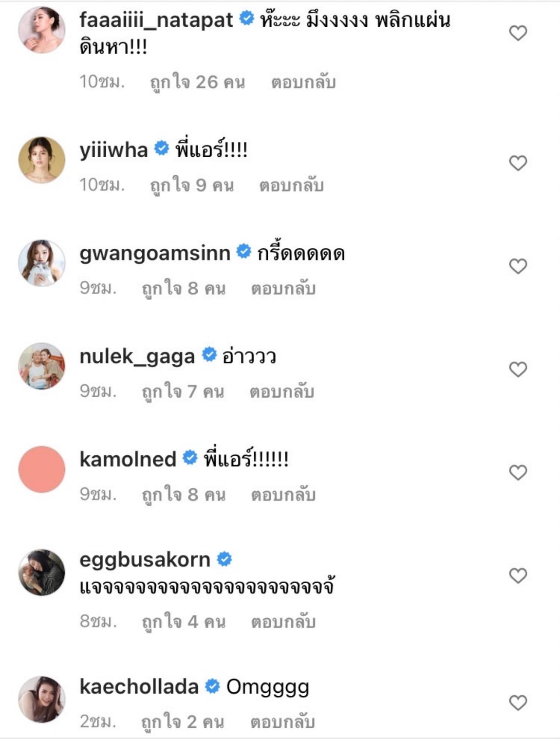560x740 pixels.
Task: Open yiiiwha's profile photo
Action: [42, 160]
